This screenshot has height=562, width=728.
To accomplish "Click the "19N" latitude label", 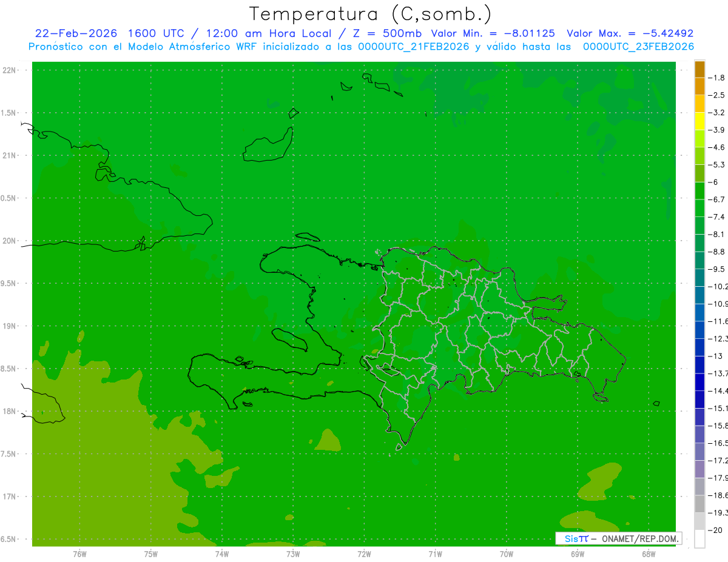I will point(10,326).
